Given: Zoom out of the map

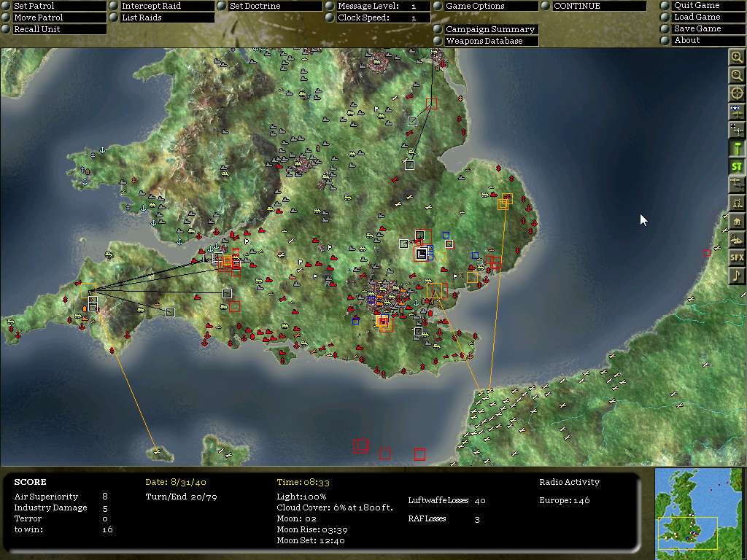Looking at the screenshot, I should click(737, 75).
